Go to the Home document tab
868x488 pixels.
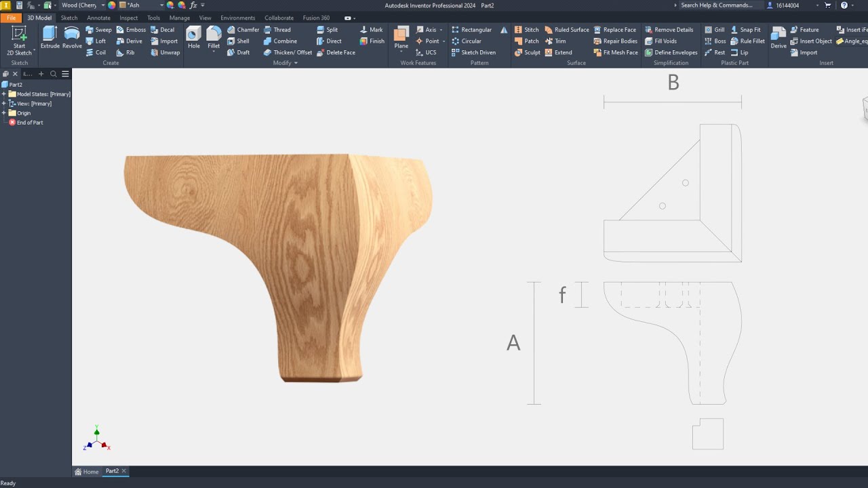87,472
